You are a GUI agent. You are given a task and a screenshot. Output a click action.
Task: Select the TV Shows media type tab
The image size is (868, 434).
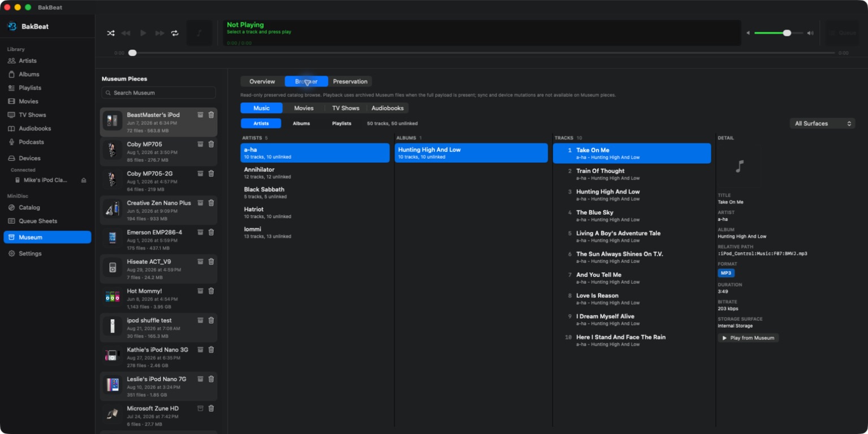(346, 108)
